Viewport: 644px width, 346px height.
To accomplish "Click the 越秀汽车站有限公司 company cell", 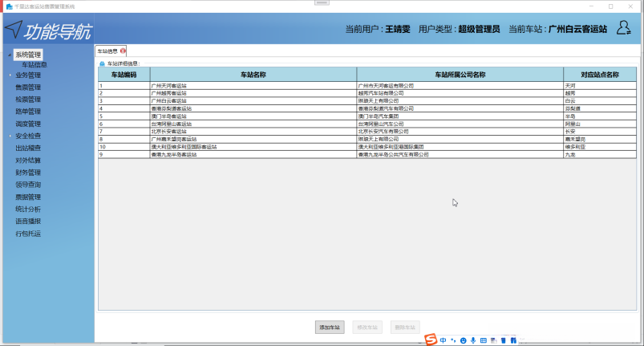I will point(460,93).
